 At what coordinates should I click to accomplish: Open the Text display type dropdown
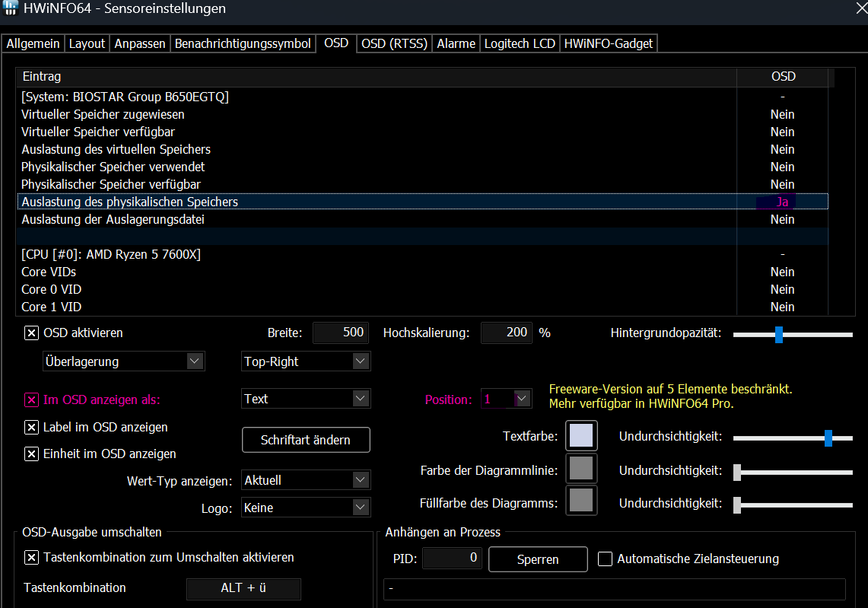[x=306, y=399]
